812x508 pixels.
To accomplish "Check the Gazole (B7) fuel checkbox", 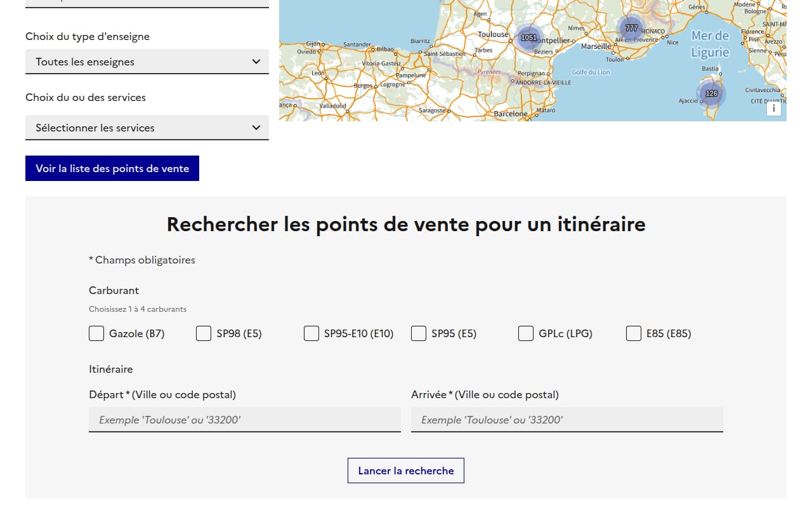I will pos(96,333).
